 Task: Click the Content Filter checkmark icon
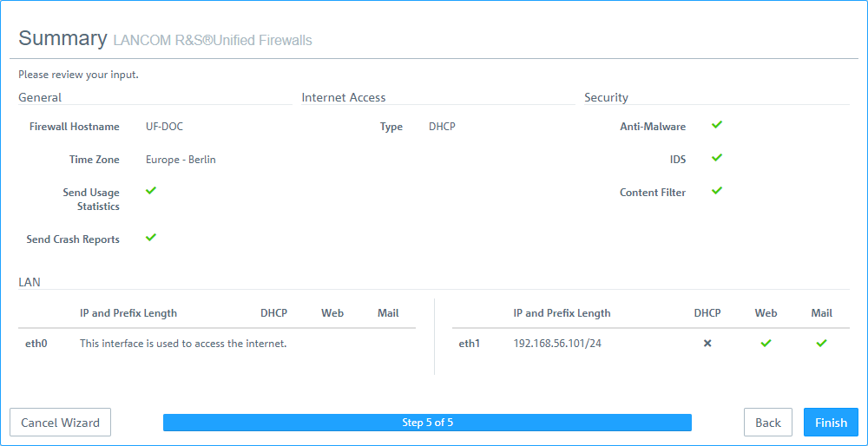pos(717,191)
